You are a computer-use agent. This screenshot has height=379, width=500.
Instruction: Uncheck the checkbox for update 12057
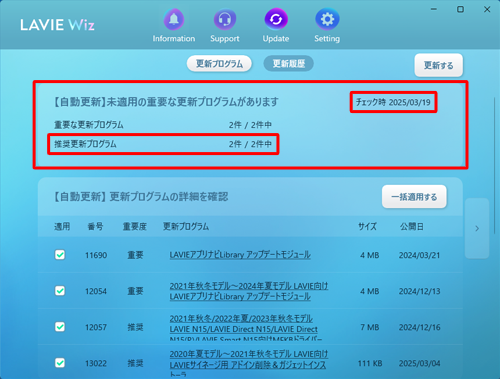click(60, 327)
